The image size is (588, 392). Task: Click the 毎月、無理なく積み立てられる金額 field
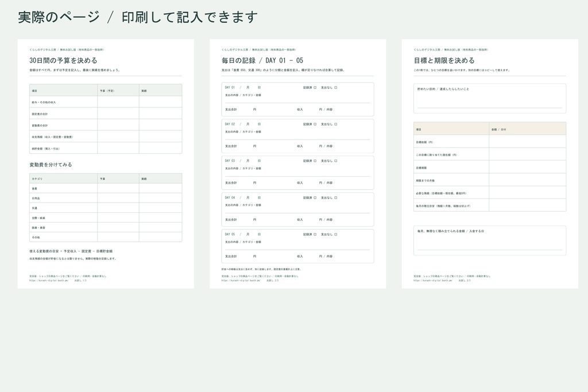point(490,240)
